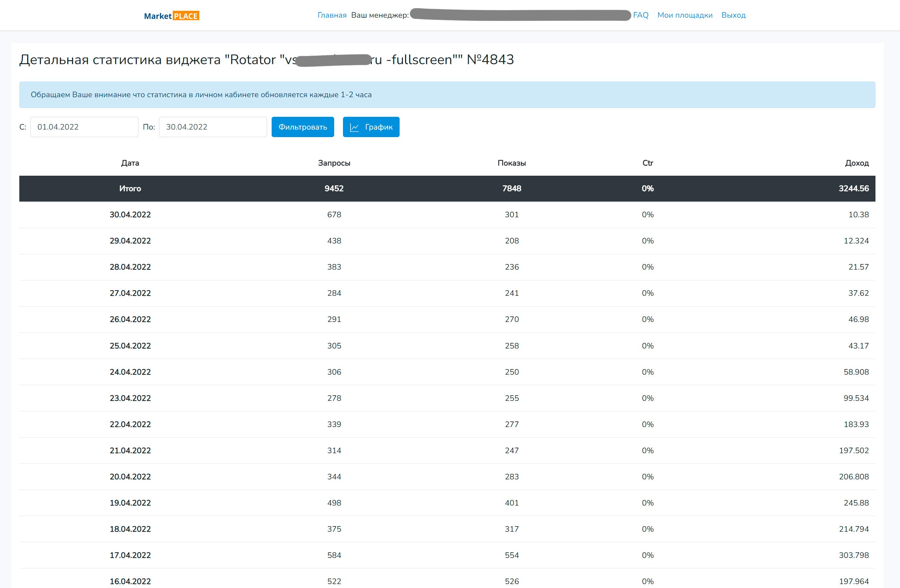Select the 30.04.2022 date row
Screen dimensions: 900x588
click(x=130, y=214)
